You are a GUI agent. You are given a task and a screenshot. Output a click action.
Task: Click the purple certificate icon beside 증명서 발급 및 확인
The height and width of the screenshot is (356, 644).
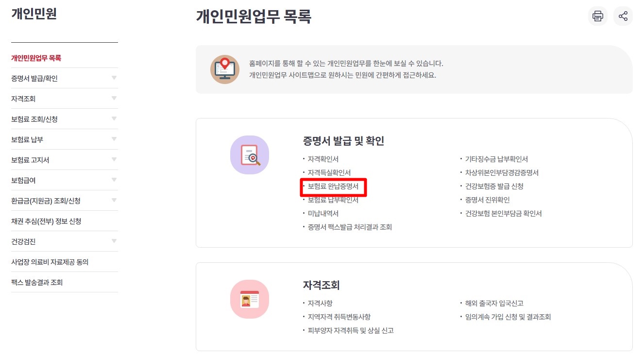(x=250, y=154)
